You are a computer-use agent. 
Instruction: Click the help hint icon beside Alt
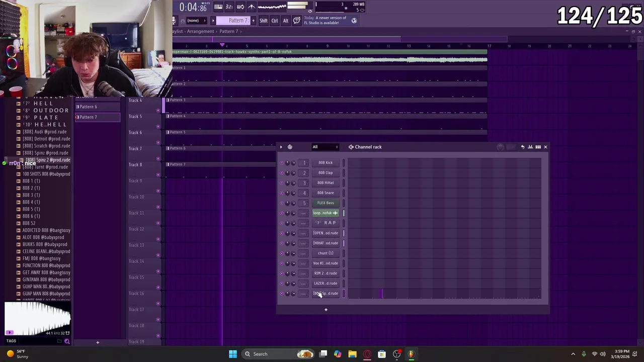(297, 21)
